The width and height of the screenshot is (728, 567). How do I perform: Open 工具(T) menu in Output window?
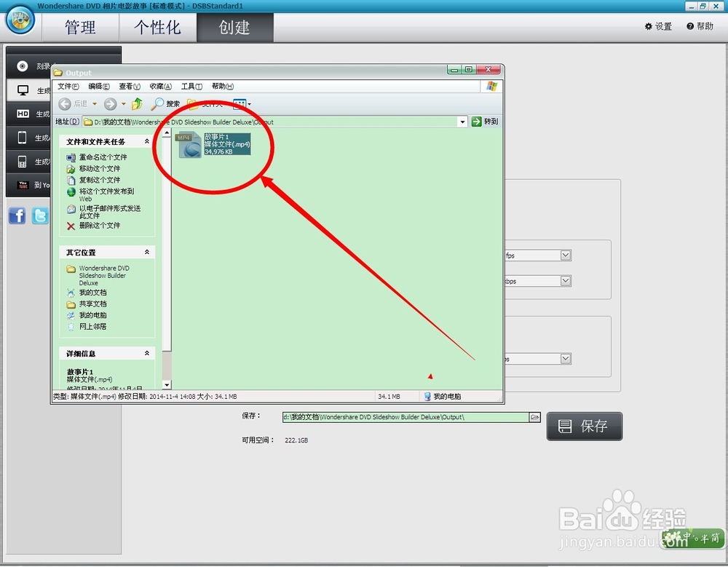point(191,87)
